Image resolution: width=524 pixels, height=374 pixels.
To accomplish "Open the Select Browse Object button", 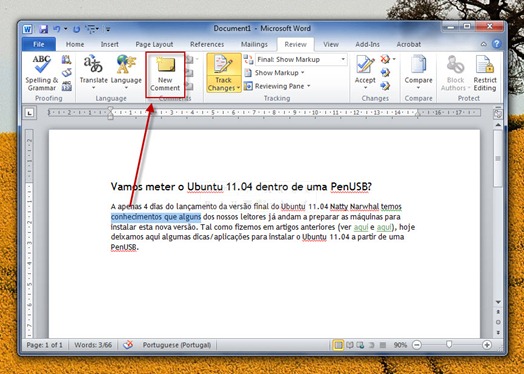I will tap(498, 322).
